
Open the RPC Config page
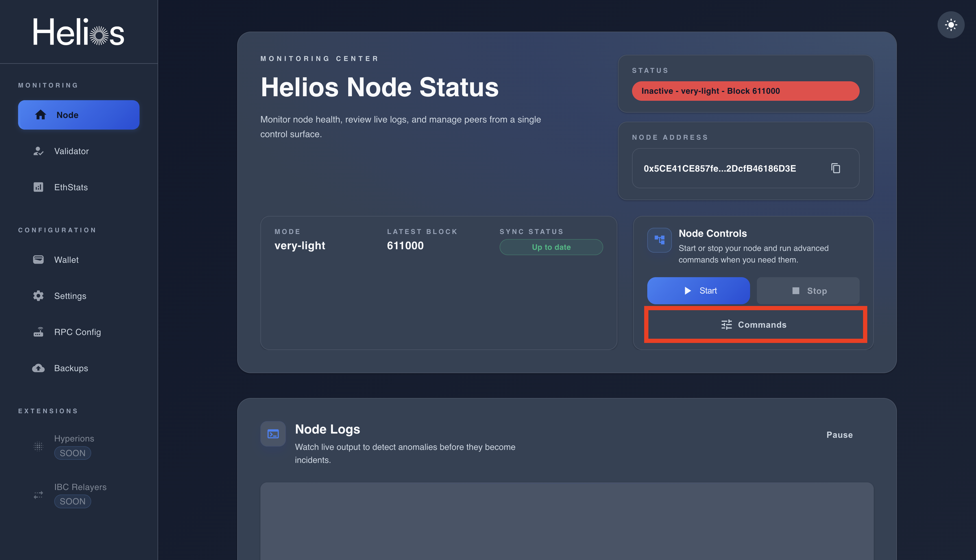pos(77,332)
